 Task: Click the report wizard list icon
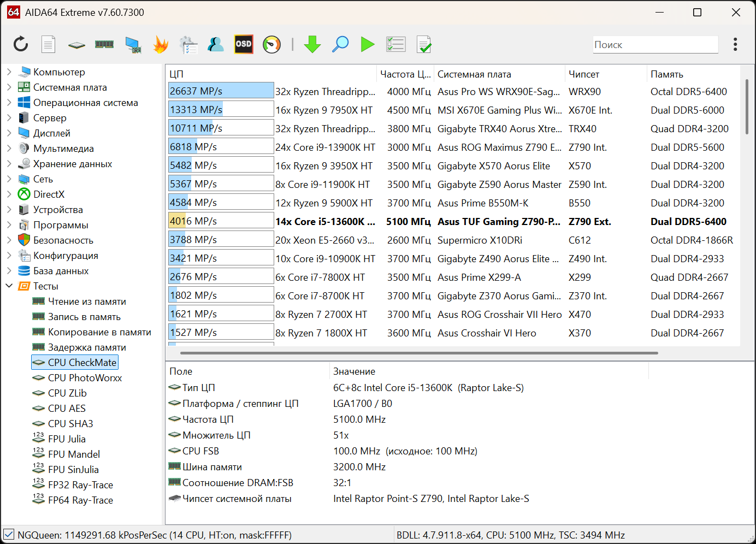coord(188,45)
